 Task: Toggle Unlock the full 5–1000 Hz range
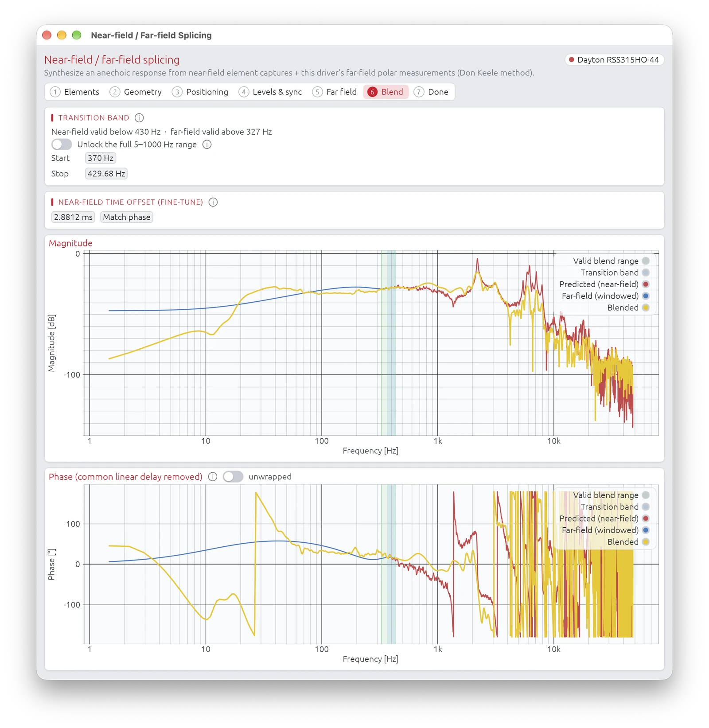[62, 144]
